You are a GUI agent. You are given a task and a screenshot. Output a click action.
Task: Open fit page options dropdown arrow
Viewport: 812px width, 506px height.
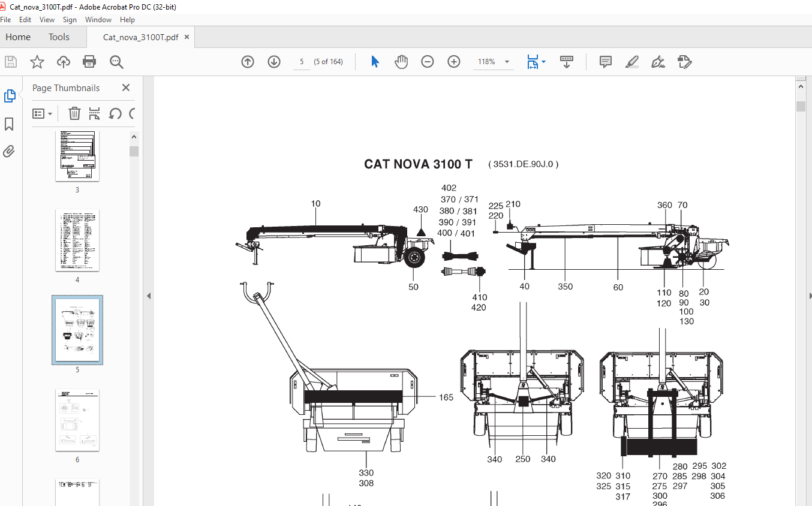543,62
